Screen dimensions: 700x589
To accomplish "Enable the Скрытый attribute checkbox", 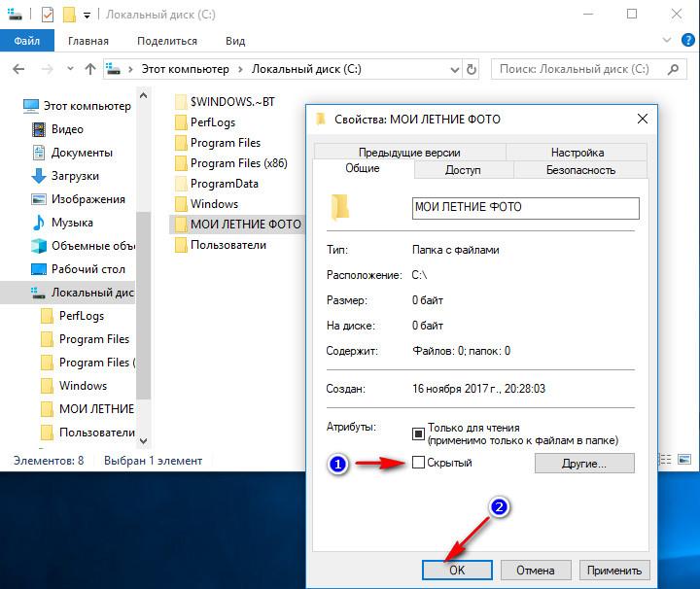I will point(418,463).
